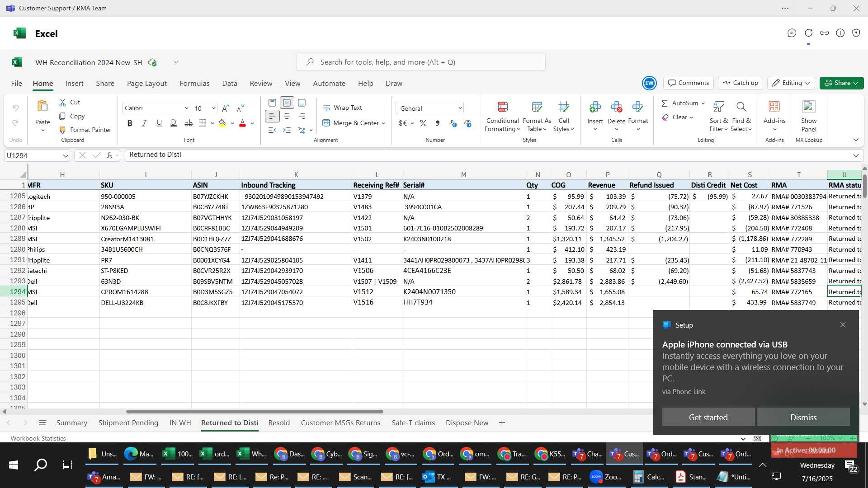868x488 pixels.
Task: Switch to the Summary sheet tab
Action: click(71, 423)
